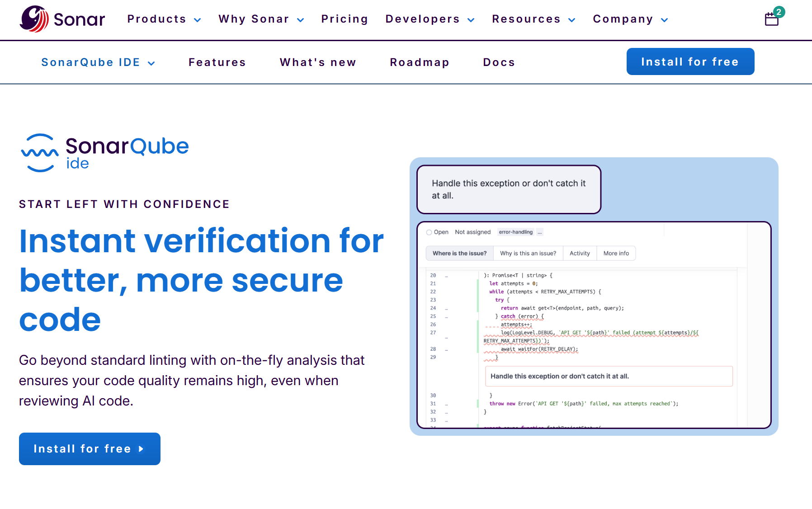Screen dimensions: 812x509
Task: Click the SonarQube IDE wave logo
Action: point(105,153)
